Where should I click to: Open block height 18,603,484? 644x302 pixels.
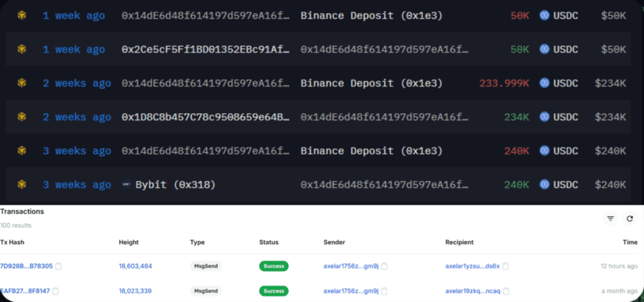(136, 266)
